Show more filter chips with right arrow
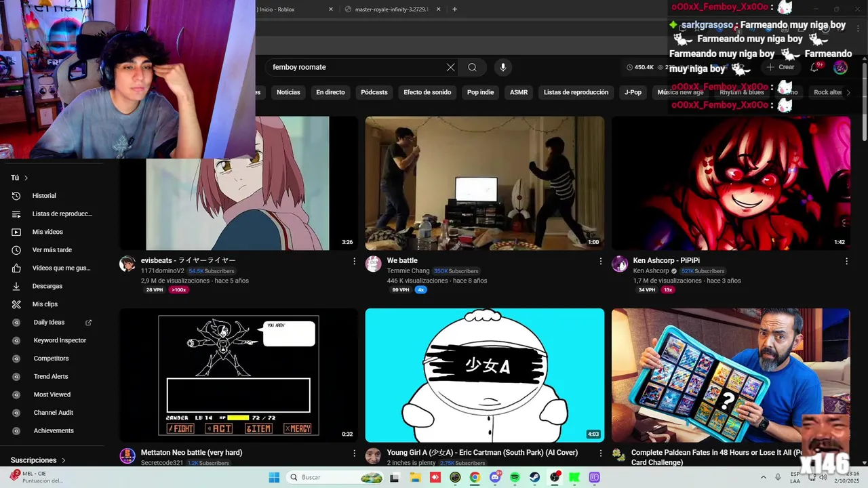The image size is (868, 488). pos(848,92)
